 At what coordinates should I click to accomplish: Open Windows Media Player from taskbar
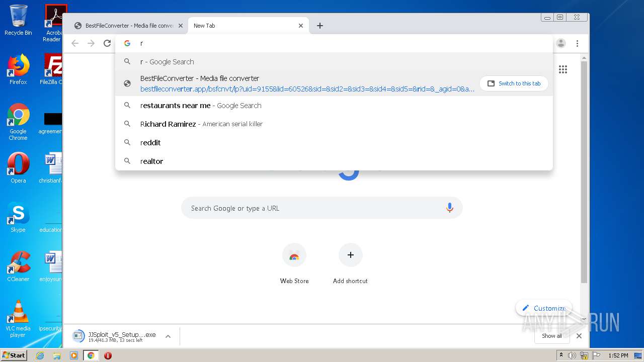74,355
